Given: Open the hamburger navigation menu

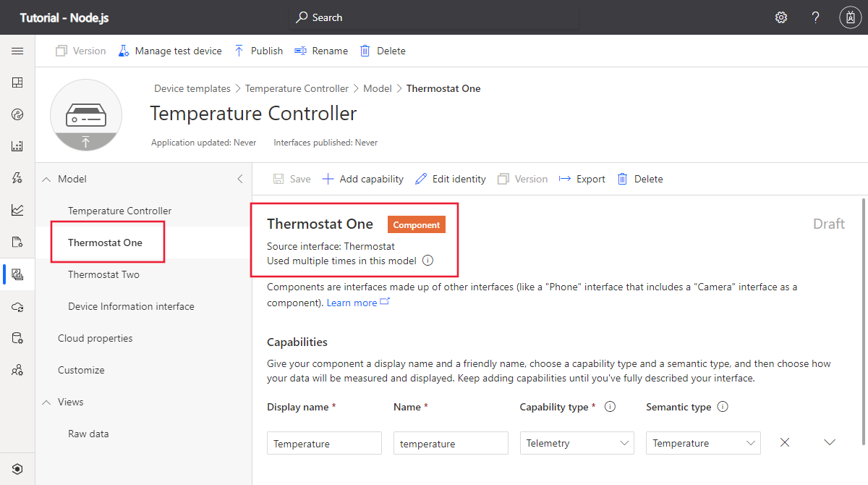Looking at the screenshot, I should point(18,51).
